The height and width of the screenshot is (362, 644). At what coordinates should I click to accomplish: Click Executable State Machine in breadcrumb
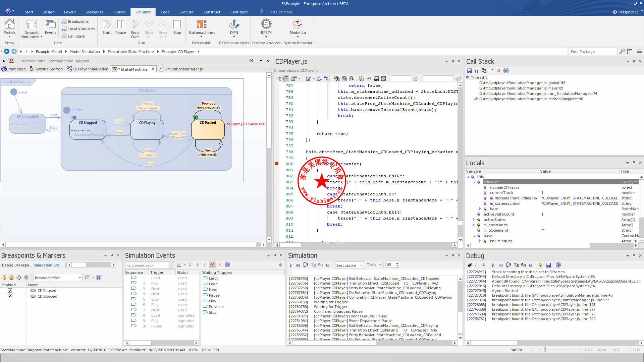coord(130,52)
